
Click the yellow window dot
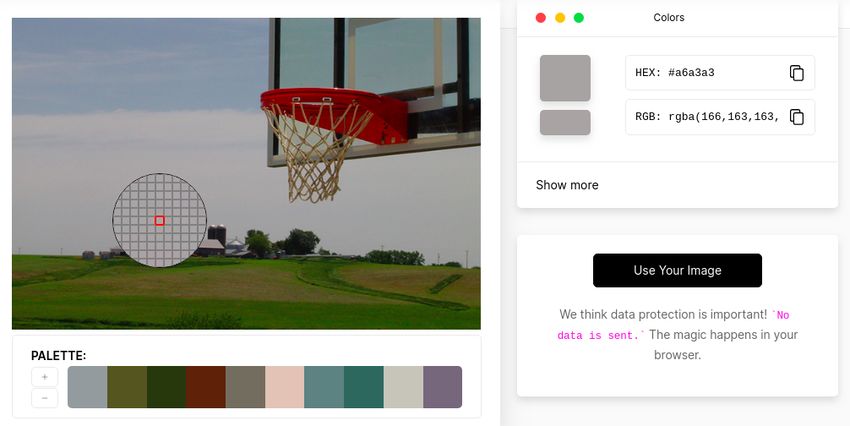coord(560,18)
